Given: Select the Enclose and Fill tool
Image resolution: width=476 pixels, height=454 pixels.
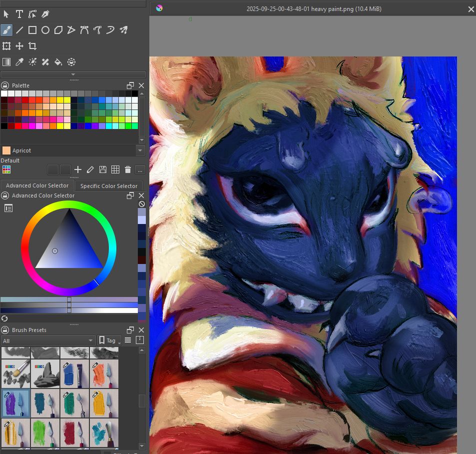Looking at the screenshot, I should pyautogui.click(x=71, y=62).
